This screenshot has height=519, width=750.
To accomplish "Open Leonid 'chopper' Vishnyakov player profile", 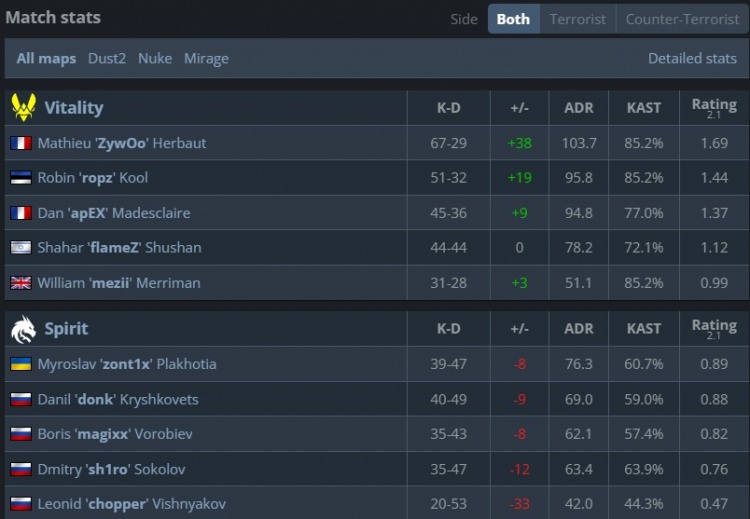I will [x=133, y=504].
